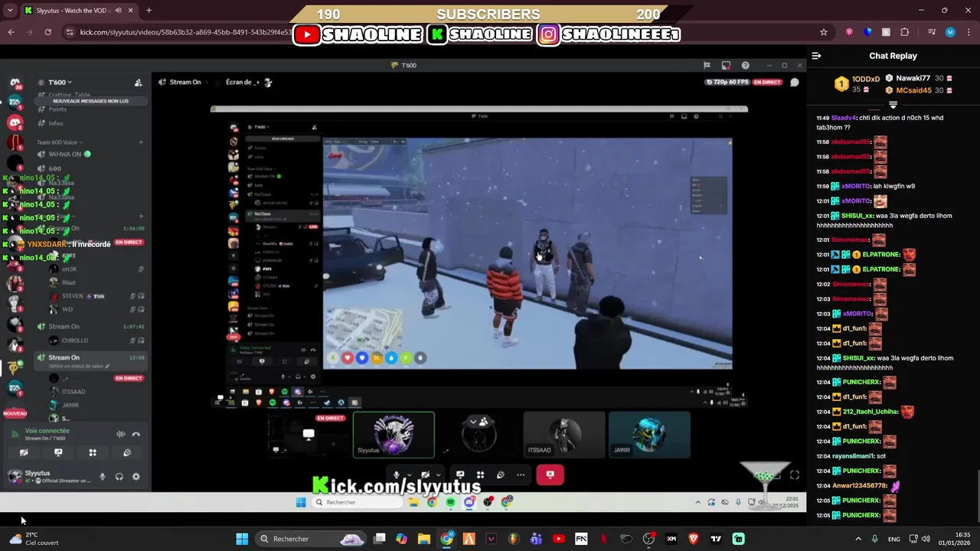The image size is (980, 551).
Task: Open Discord help question mark icon
Action: pyautogui.click(x=745, y=65)
